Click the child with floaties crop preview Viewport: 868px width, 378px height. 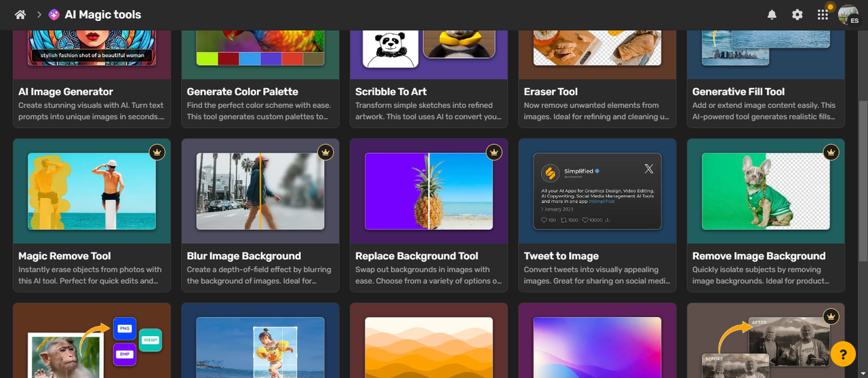click(260, 348)
